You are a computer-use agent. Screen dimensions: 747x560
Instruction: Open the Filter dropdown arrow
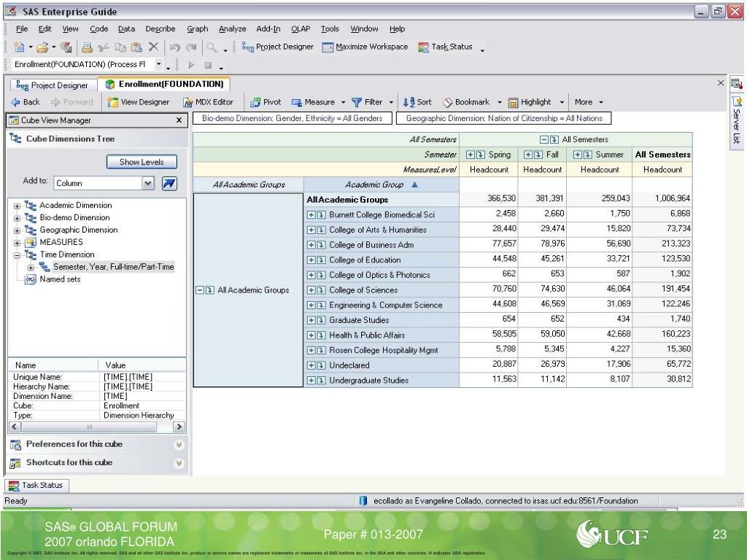(391, 102)
